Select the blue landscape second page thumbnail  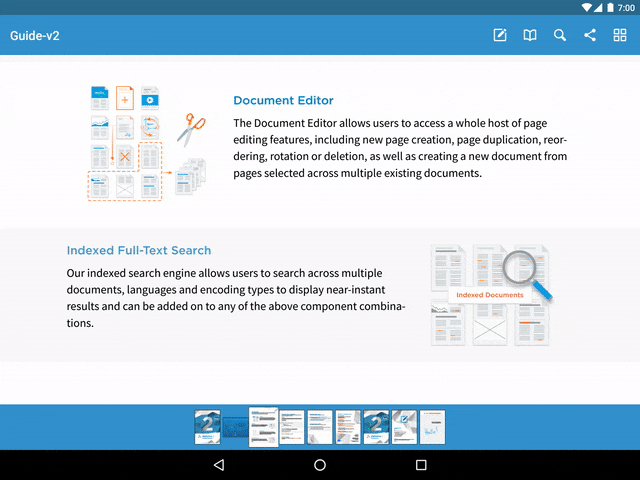pos(235,427)
